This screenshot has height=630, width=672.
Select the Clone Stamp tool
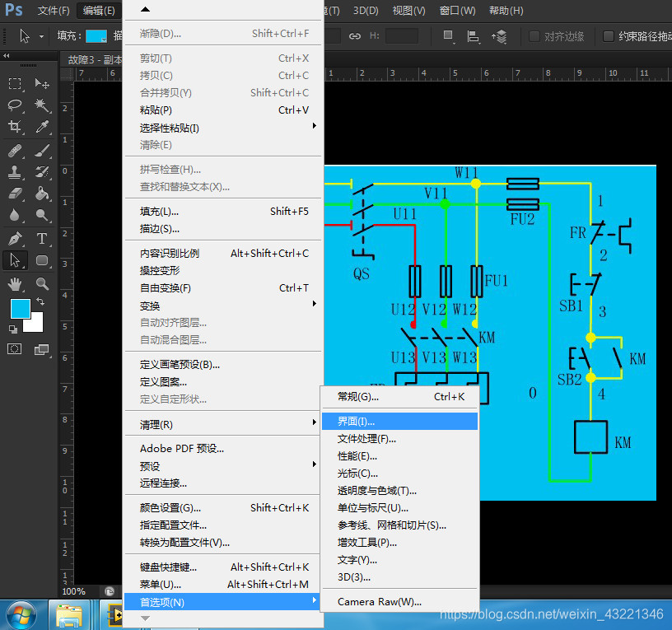15,172
